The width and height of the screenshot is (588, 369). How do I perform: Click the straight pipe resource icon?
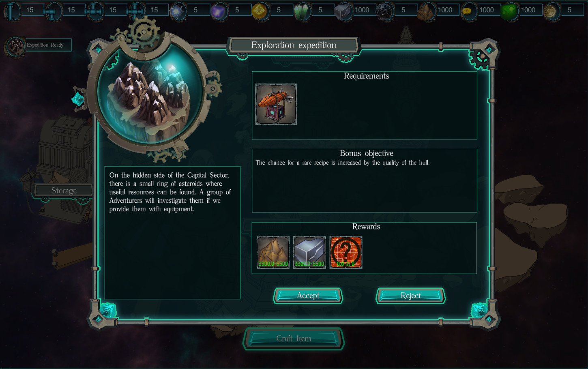13,11
